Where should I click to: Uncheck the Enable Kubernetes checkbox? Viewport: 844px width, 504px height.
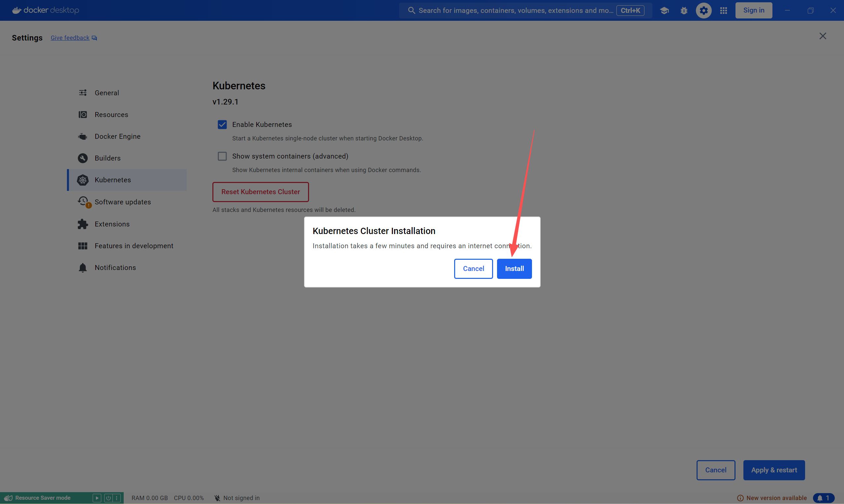click(x=222, y=125)
